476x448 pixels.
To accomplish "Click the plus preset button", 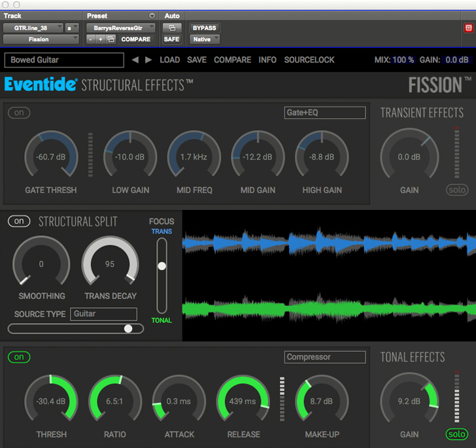I will click(x=101, y=39).
